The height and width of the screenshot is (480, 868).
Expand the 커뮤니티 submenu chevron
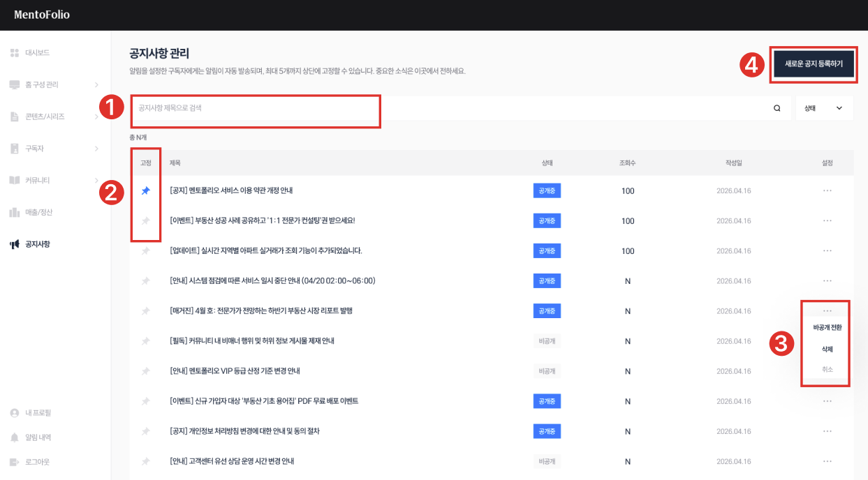point(96,180)
